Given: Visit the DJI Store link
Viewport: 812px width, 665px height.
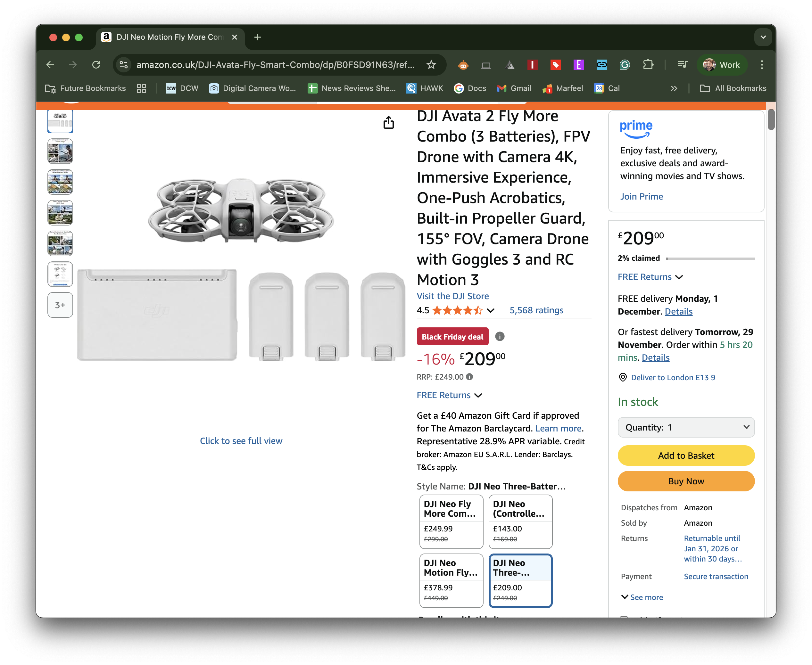Looking at the screenshot, I should tap(452, 296).
